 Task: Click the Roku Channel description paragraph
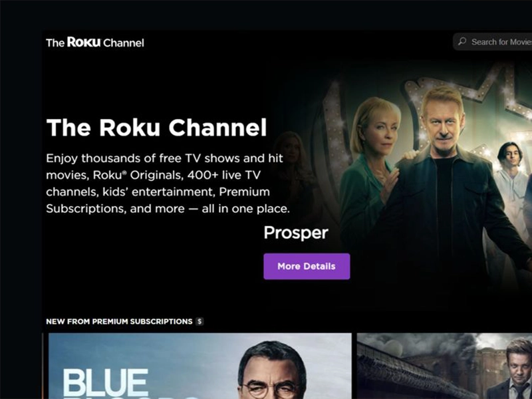[168, 184]
